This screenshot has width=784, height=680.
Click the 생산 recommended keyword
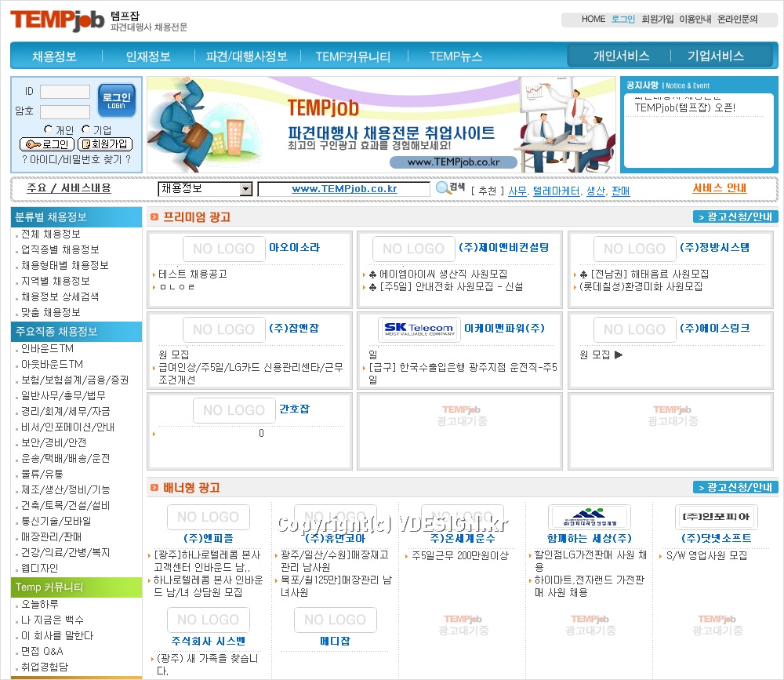(x=596, y=191)
